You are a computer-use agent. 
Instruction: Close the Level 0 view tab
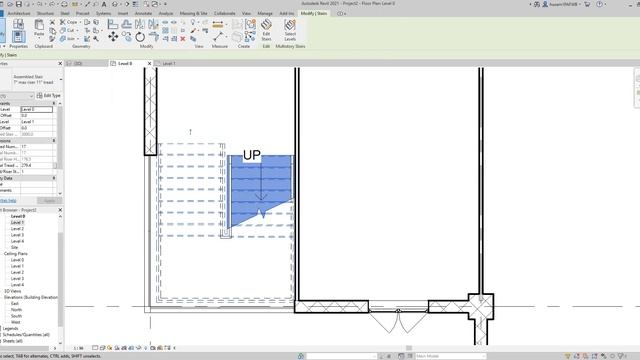(x=149, y=64)
